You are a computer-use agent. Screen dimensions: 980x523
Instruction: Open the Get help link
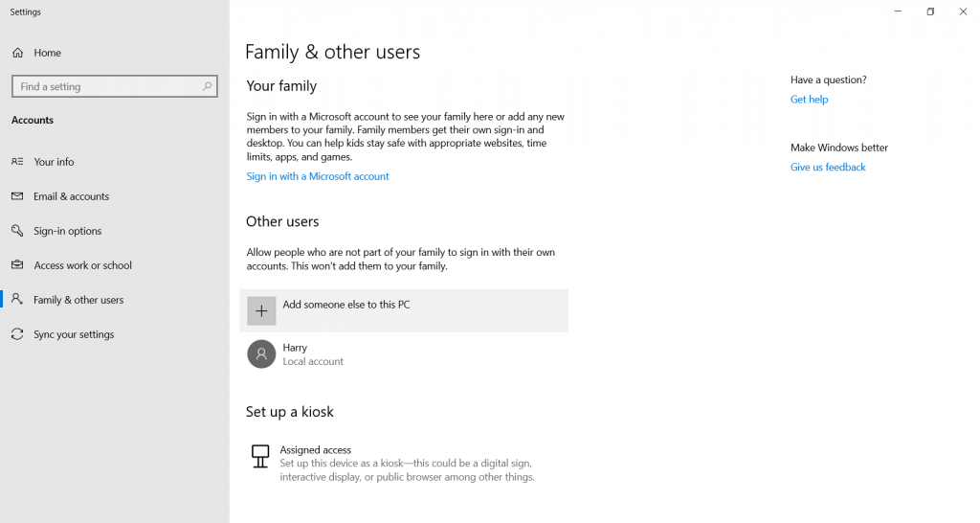pos(809,100)
